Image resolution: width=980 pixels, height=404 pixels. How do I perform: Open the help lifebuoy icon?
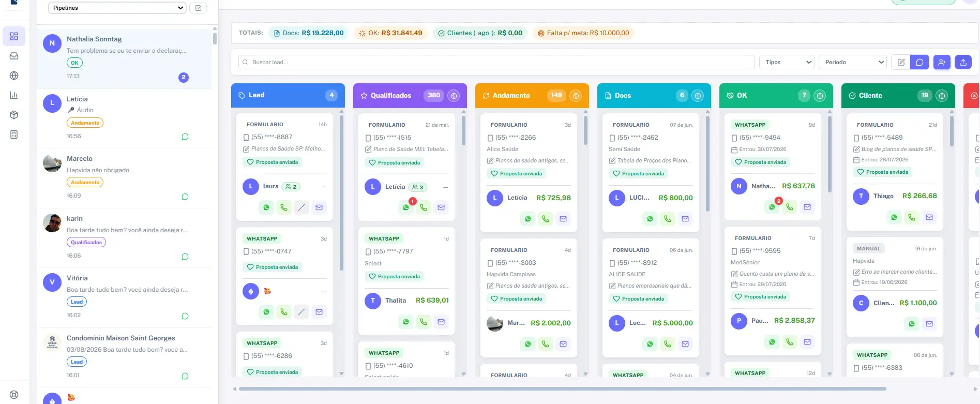pyautogui.click(x=14, y=395)
